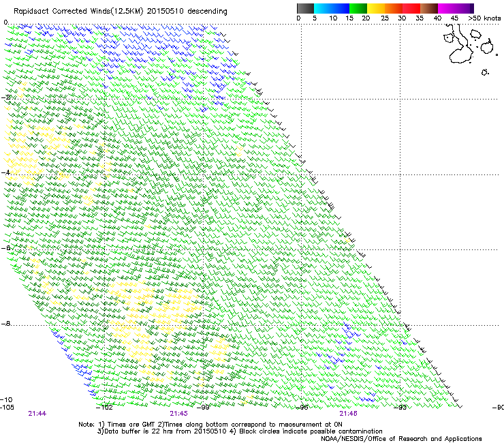Click the NOAA/NESDIS credit line
This screenshot has width=504, height=443.
click(x=401, y=439)
